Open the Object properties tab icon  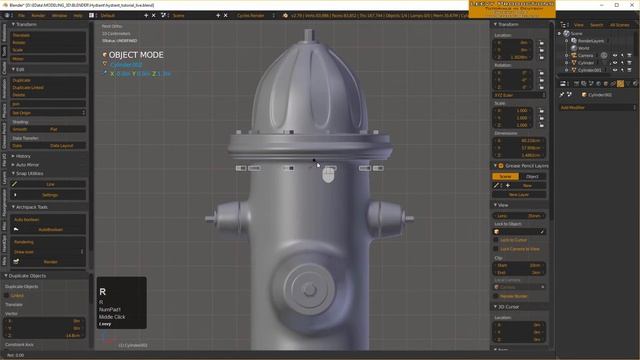point(606,84)
